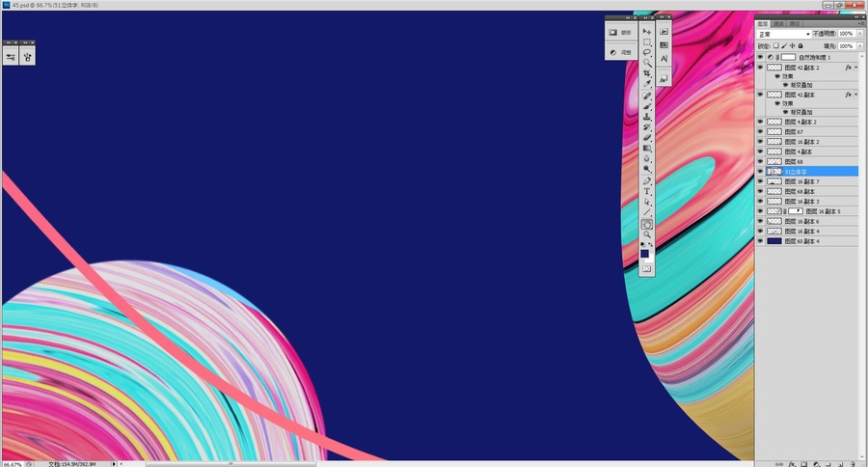
Task: Toggle lock all padlock option
Action: point(800,46)
